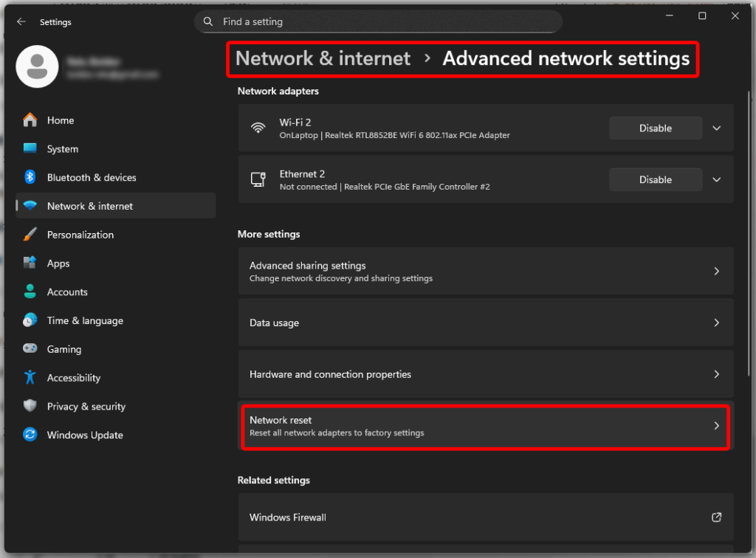Open Time & language settings
This screenshot has height=558, width=756.
[116, 320]
